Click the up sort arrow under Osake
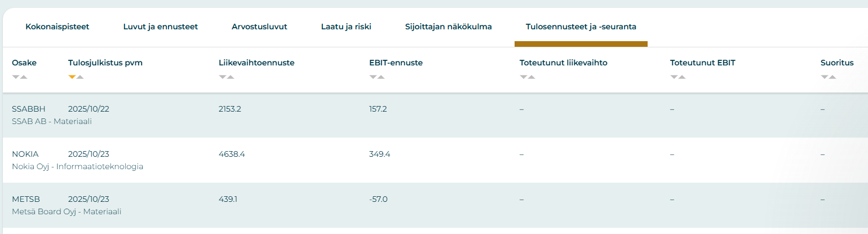Viewport: 868px width, 234px height. (x=24, y=77)
